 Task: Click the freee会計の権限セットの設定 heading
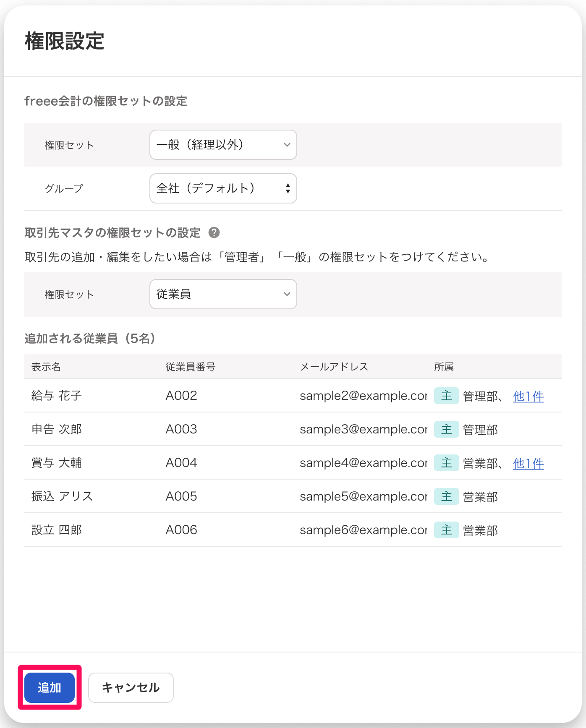click(x=106, y=101)
